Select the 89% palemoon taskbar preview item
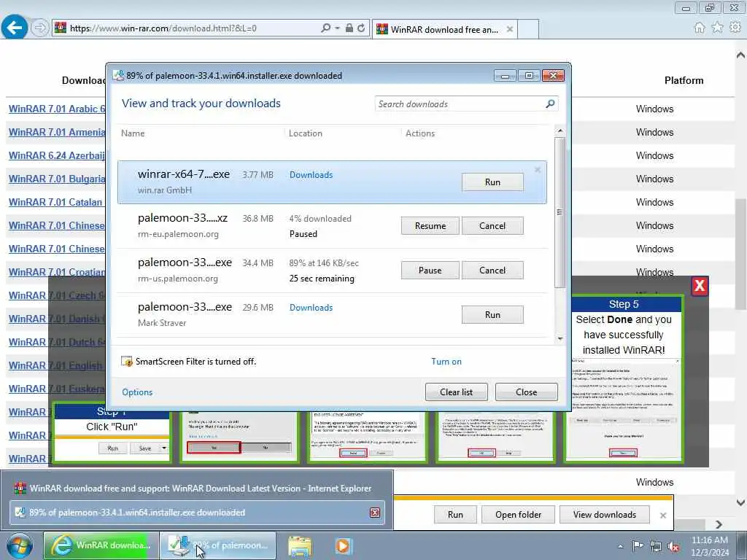This screenshot has width=747, height=560. [197, 513]
